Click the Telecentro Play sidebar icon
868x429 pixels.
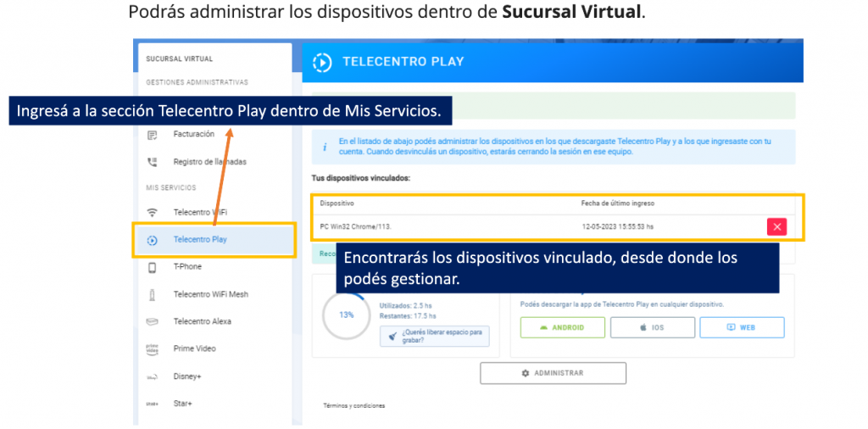pyautogui.click(x=152, y=240)
